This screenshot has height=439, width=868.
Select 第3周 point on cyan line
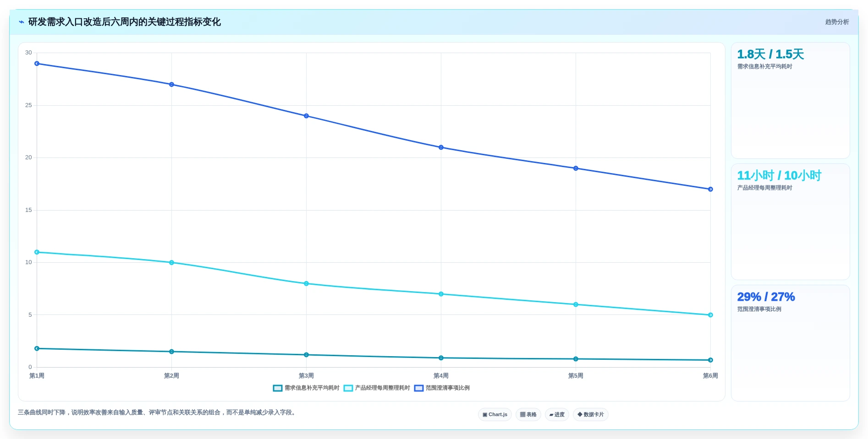307,284
